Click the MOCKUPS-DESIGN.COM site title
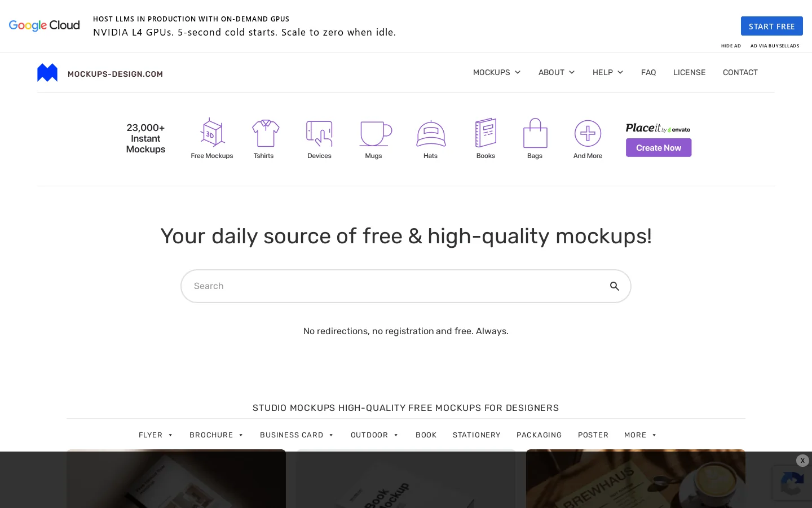This screenshot has width=812, height=508. (x=115, y=74)
